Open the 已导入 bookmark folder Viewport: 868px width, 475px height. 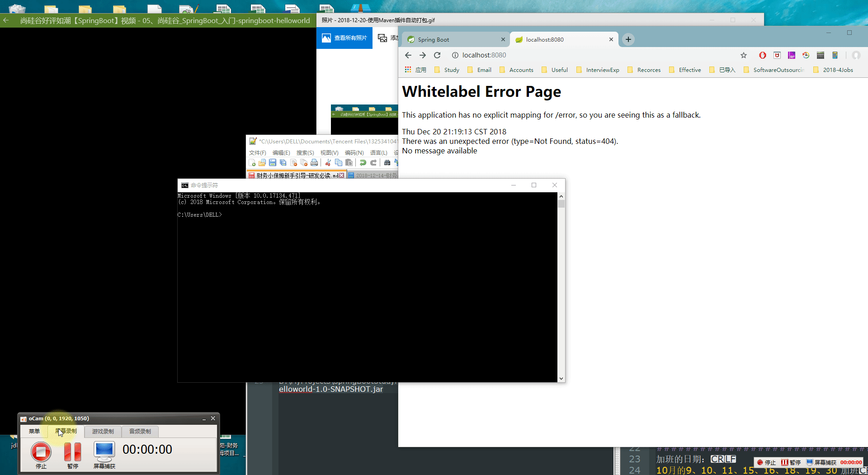[x=722, y=70]
